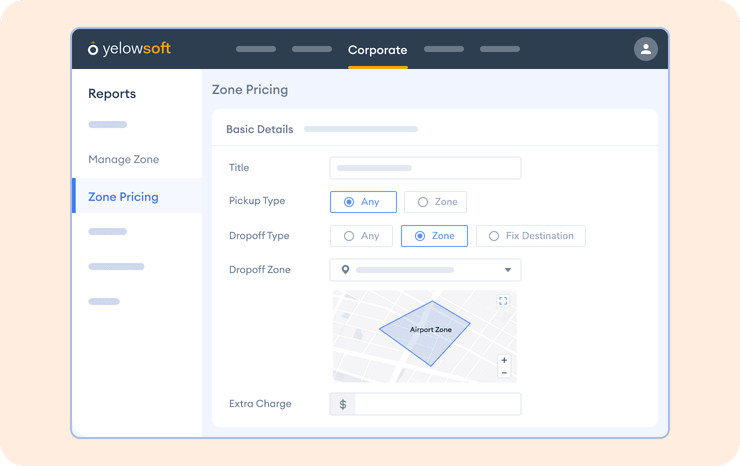This screenshot has height=466, width=740.
Task: Click the Basic Details section header
Action: coord(260,129)
